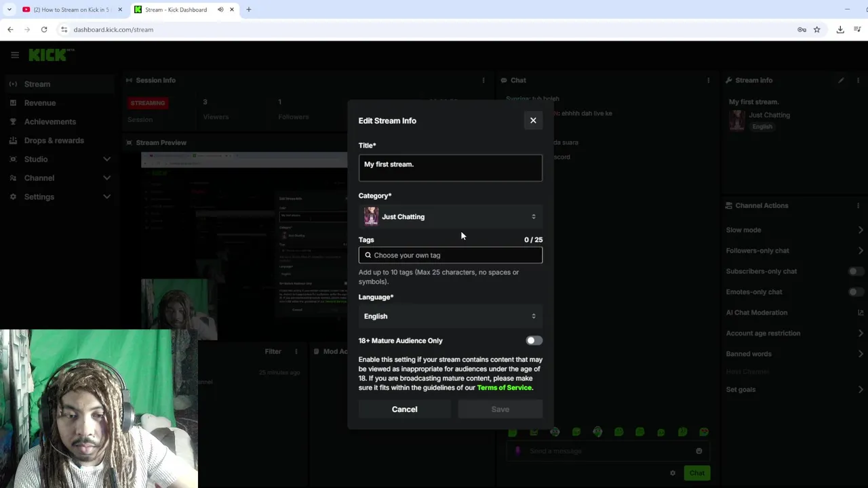868x488 pixels.
Task: Expand the Channel section chevron in sidebar
Action: tap(106, 178)
